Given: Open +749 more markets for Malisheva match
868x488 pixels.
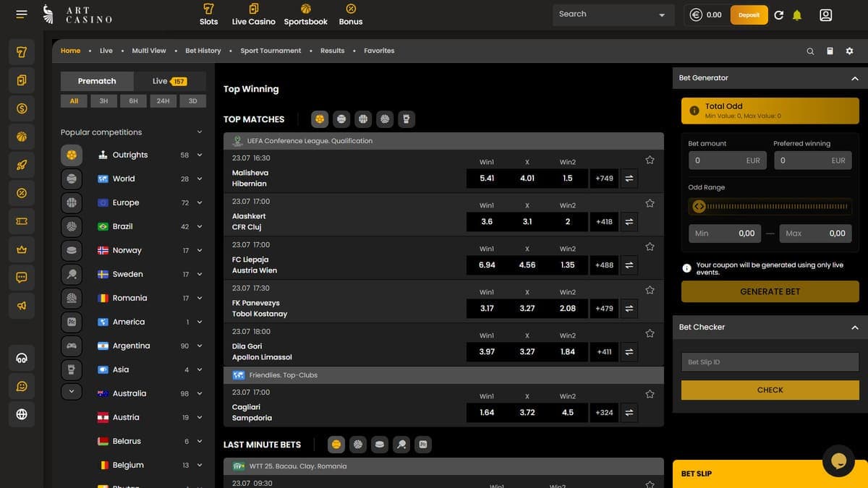Looking at the screenshot, I should 604,178.
